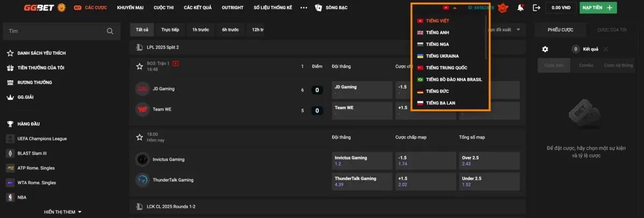This screenshot has width=644, height=218.
Task: Click the language list scrollbar
Action: (487, 36)
